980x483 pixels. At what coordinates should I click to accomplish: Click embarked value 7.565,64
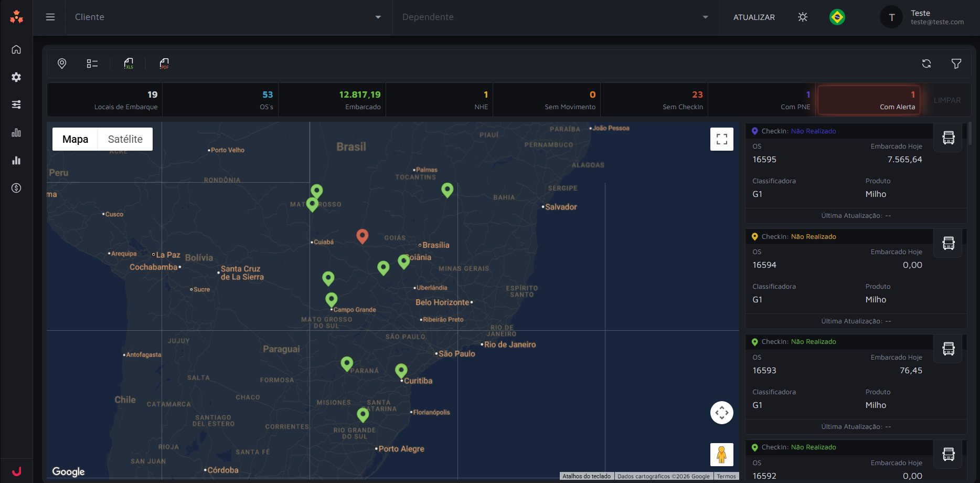(904, 160)
